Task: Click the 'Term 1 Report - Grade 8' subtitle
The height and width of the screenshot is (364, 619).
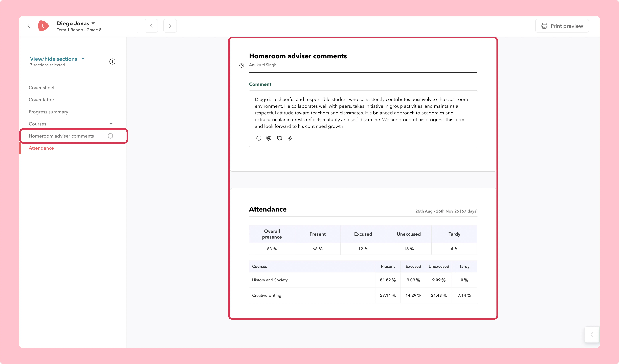Action: pyautogui.click(x=79, y=30)
